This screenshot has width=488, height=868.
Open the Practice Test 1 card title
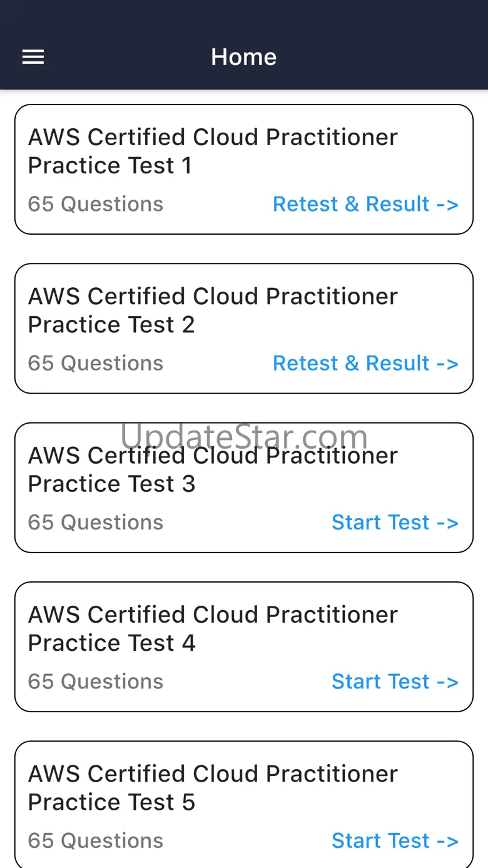(x=213, y=151)
